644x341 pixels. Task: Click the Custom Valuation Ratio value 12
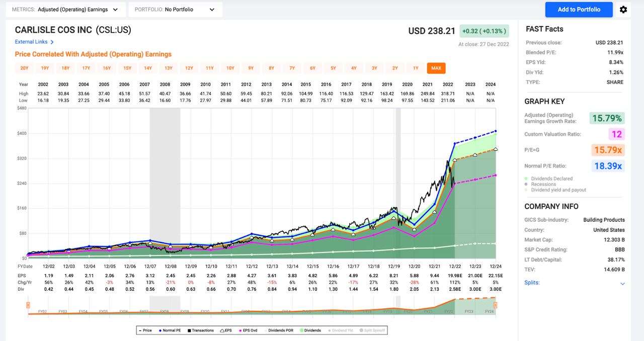[x=617, y=134]
